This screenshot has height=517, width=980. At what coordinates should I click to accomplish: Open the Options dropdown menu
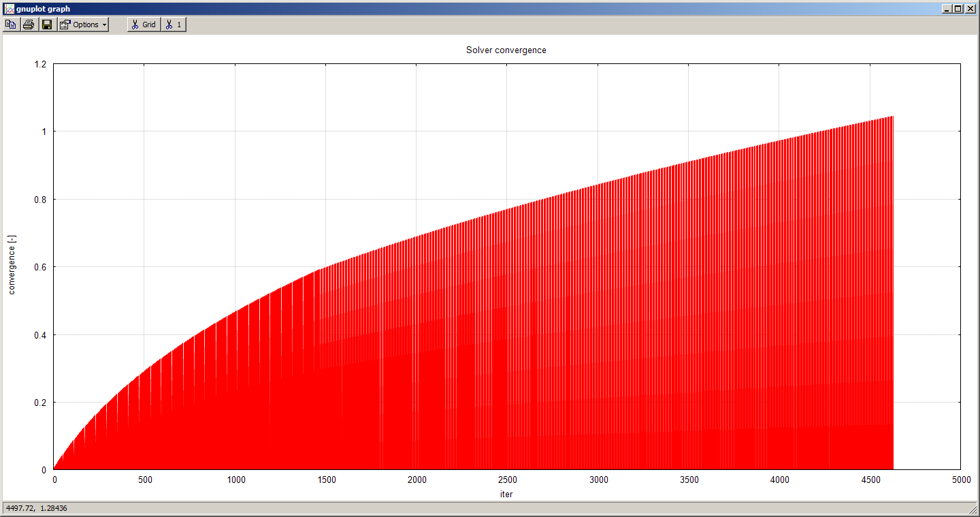[83, 25]
